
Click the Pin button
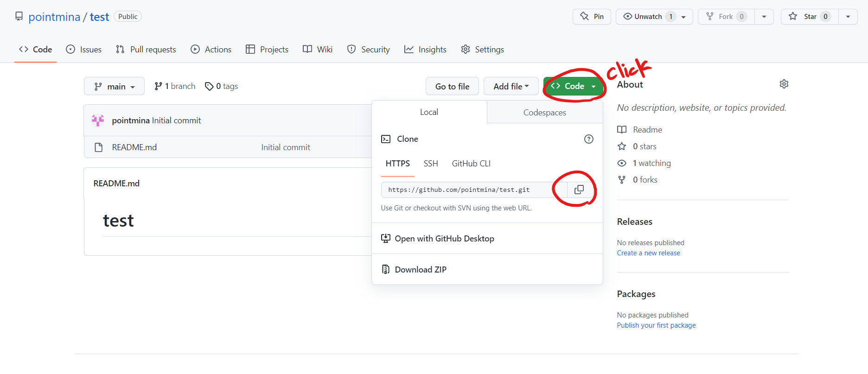coord(592,17)
